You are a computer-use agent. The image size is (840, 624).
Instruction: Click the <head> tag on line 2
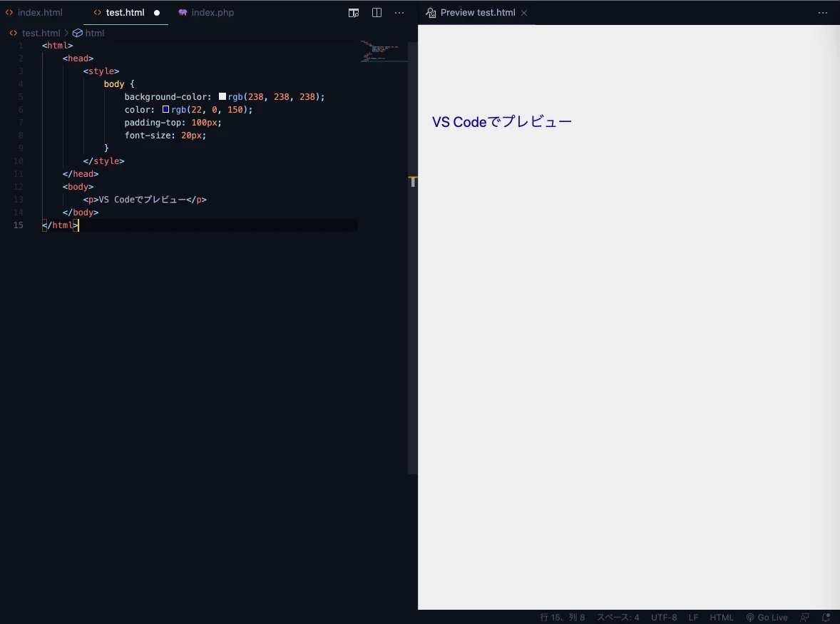pyautogui.click(x=78, y=58)
